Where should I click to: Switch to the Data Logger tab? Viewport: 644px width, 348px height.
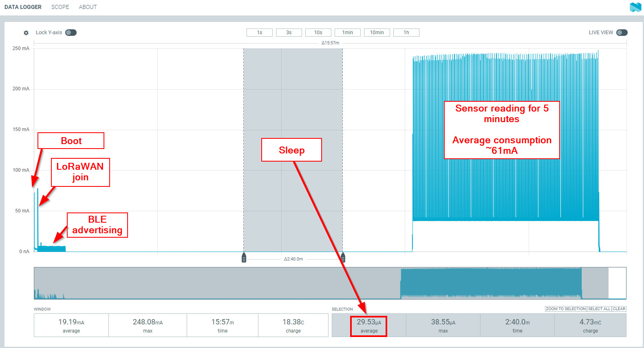23,7
